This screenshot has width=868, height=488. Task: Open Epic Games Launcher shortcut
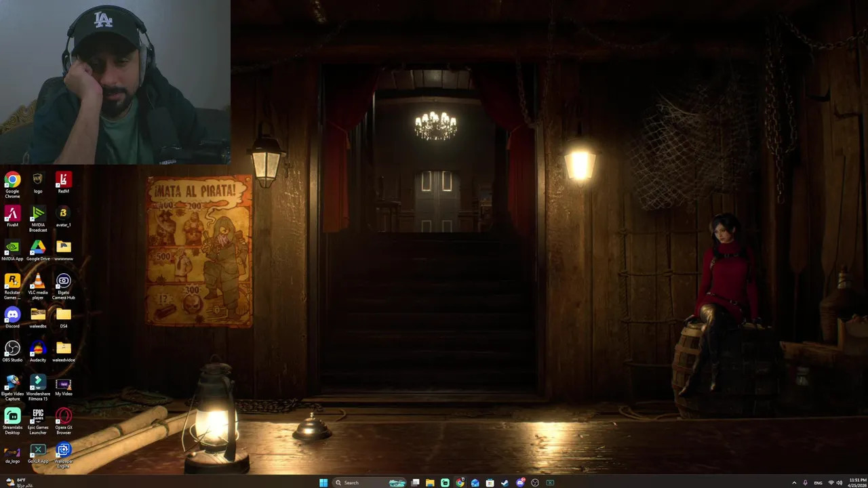[x=38, y=421]
